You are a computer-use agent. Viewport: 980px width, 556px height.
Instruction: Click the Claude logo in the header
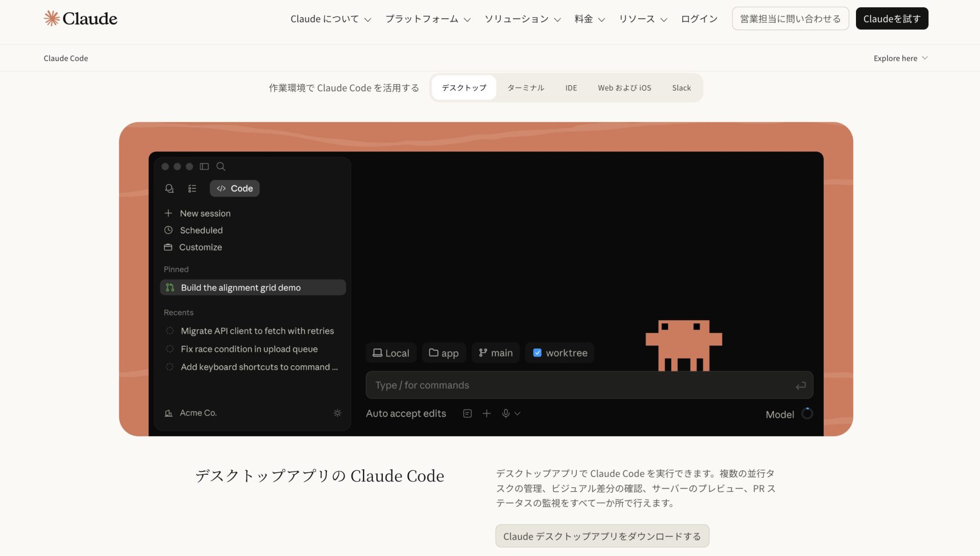pyautogui.click(x=80, y=18)
